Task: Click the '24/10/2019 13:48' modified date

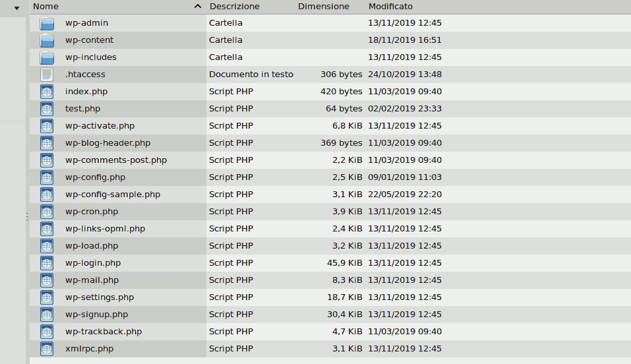Action: click(x=405, y=75)
